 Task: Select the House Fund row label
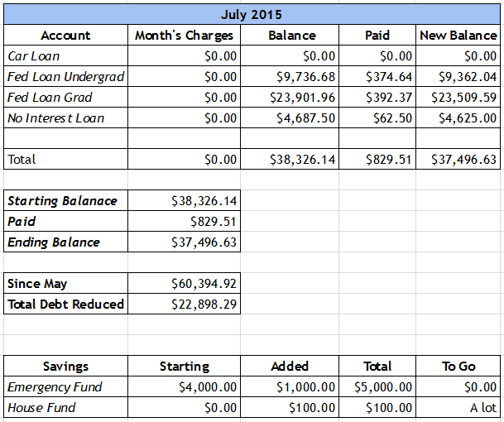coord(65,407)
